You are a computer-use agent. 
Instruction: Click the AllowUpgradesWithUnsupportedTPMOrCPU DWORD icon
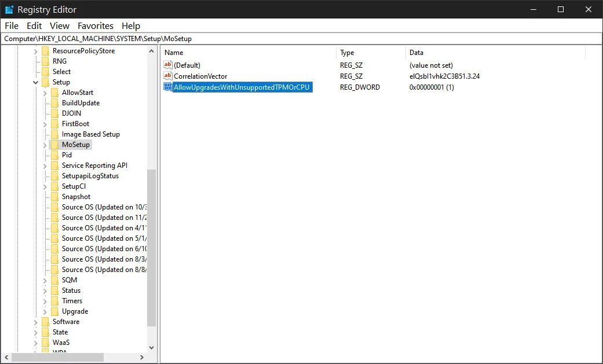[168, 87]
